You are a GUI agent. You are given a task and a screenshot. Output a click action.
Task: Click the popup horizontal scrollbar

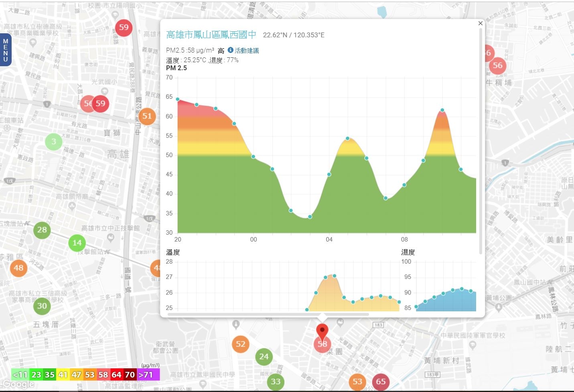268,315
